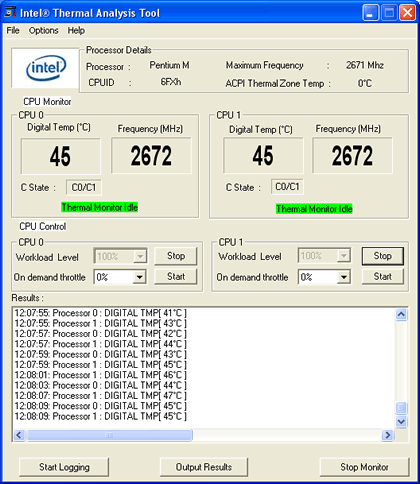Click the Start Logging button
This screenshot has width=420, height=484.
[64, 467]
